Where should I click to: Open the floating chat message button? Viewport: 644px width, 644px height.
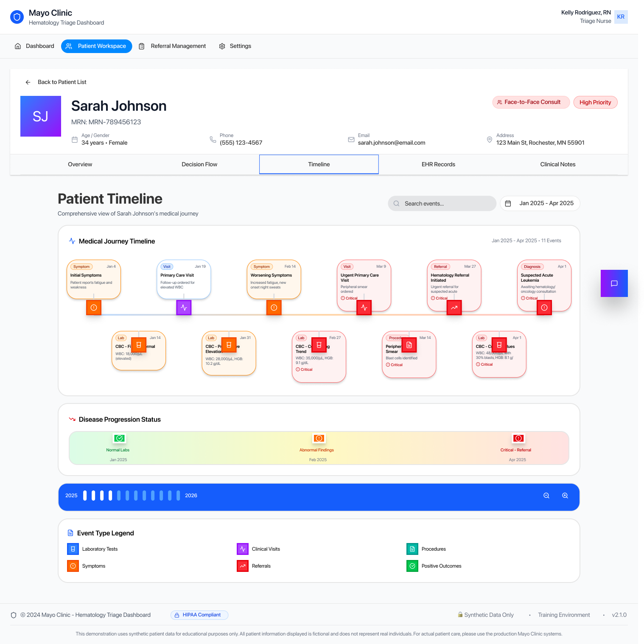coord(614,283)
